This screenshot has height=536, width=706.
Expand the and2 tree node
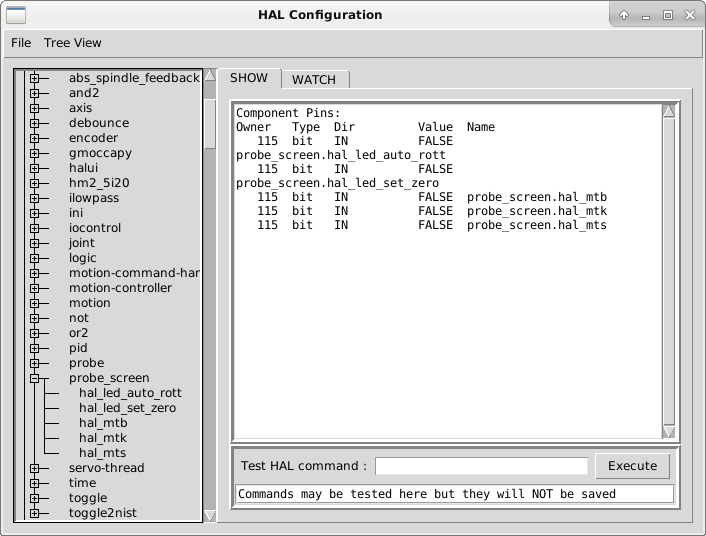point(35,93)
